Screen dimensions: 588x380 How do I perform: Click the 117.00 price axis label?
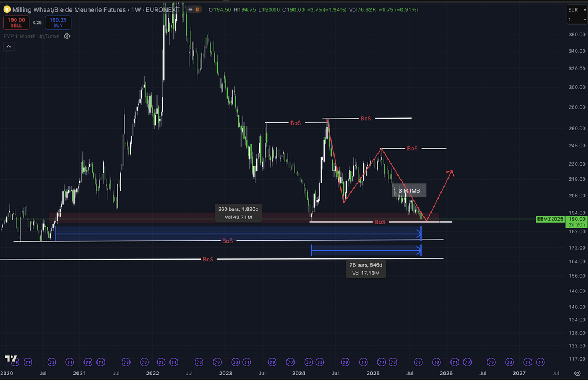tap(577, 359)
